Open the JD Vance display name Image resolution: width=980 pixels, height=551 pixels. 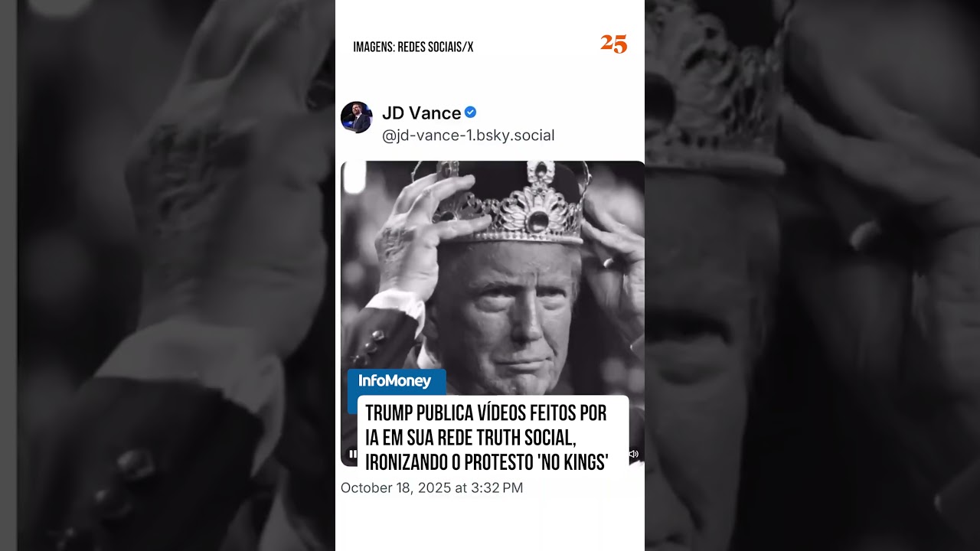tap(421, 113)
